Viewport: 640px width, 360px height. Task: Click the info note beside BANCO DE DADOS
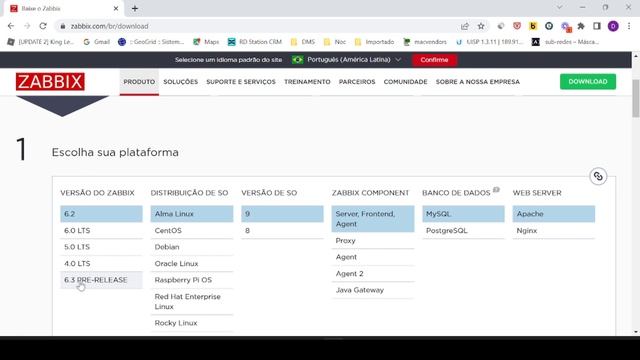(496, 189)
